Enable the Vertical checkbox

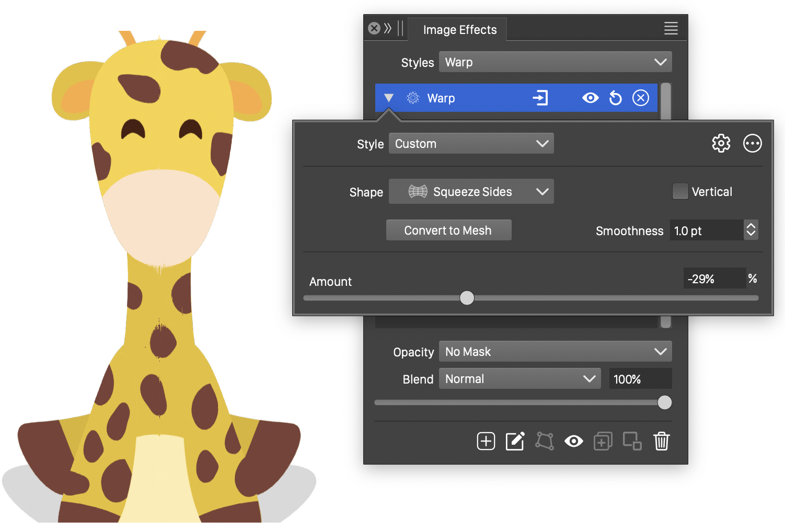[680, 192]
